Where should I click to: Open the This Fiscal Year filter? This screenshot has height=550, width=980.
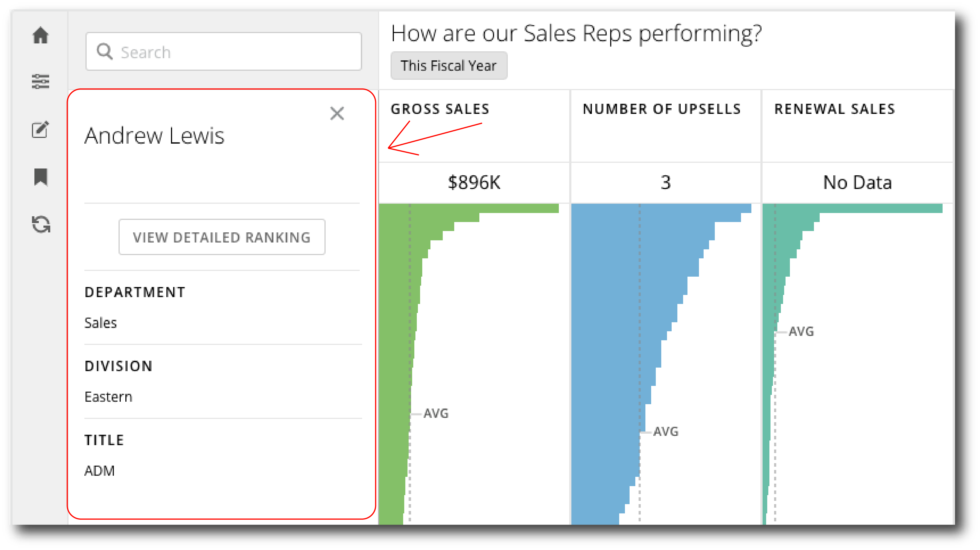pyautogui.click(x=449, y=66)
